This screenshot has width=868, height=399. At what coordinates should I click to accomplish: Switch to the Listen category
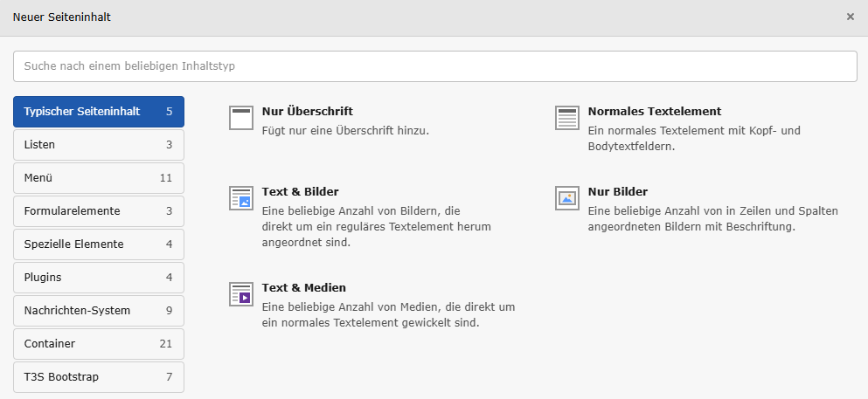pyautogui.click(x=99, y=145)
